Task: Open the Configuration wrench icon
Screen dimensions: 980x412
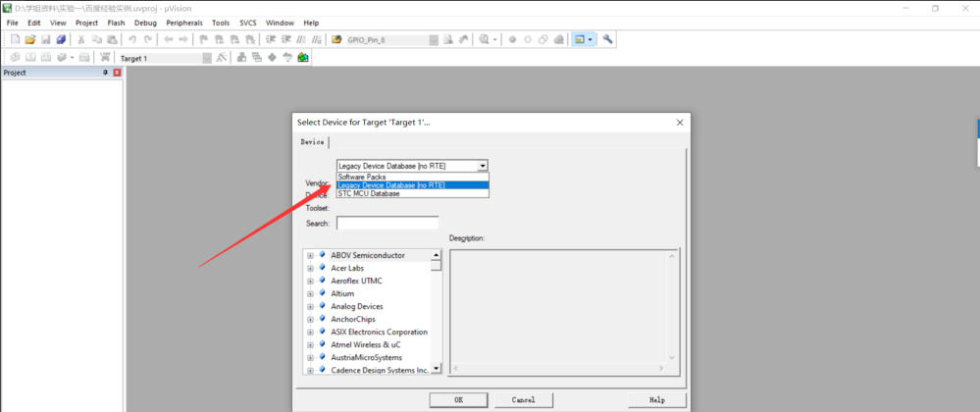Action: 607,39
